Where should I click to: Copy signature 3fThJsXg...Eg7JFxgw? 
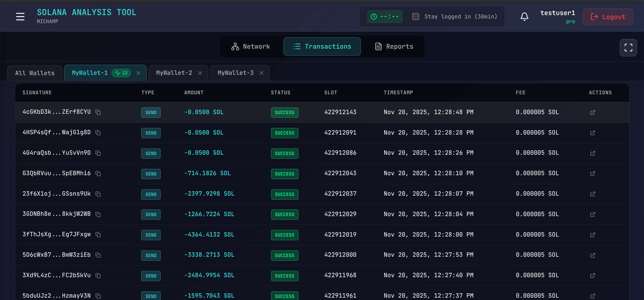98,235
